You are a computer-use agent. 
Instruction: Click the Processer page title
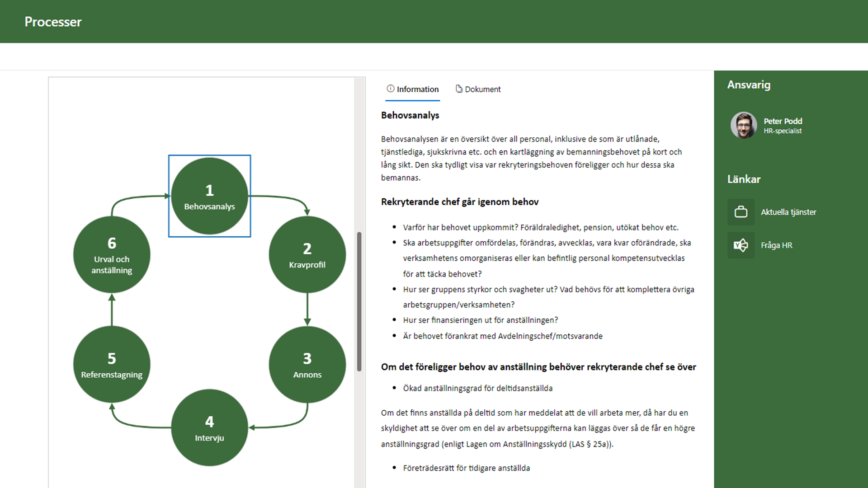click(53, 22)
